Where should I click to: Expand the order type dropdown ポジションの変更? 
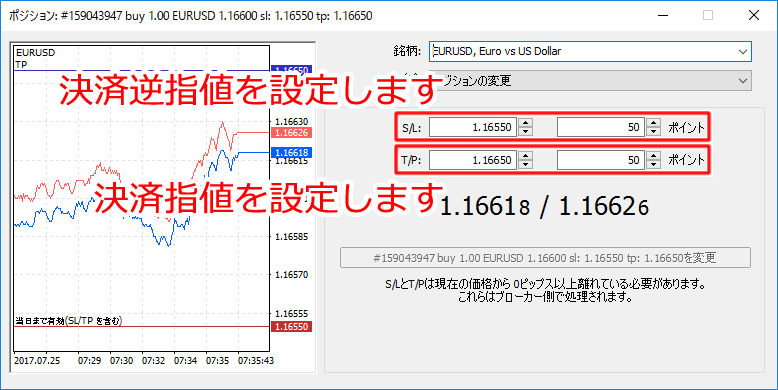coord(590,80)
